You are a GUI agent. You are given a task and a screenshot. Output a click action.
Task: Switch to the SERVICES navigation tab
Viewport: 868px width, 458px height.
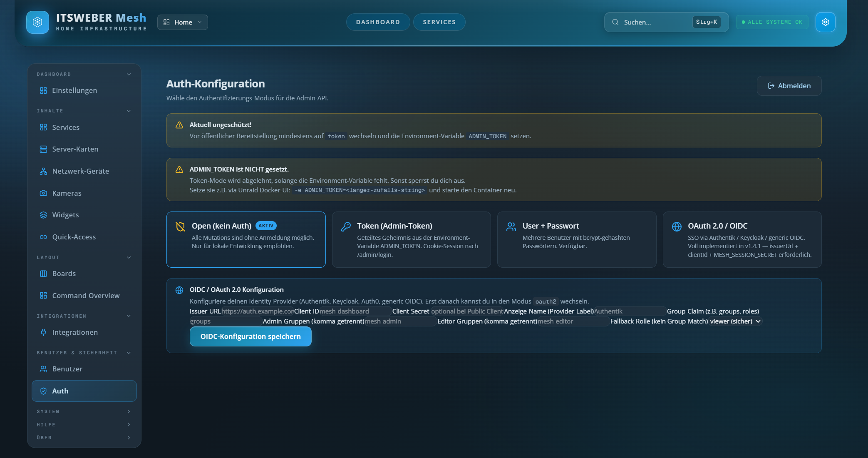(439, 22)
